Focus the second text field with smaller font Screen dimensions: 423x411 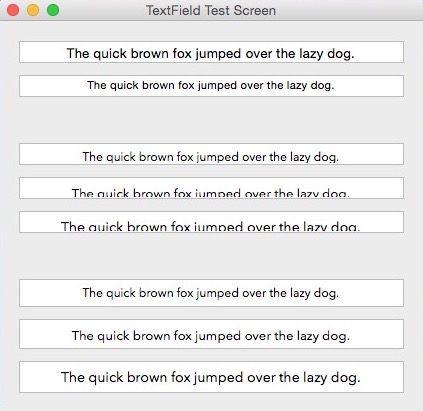[211, 86]
